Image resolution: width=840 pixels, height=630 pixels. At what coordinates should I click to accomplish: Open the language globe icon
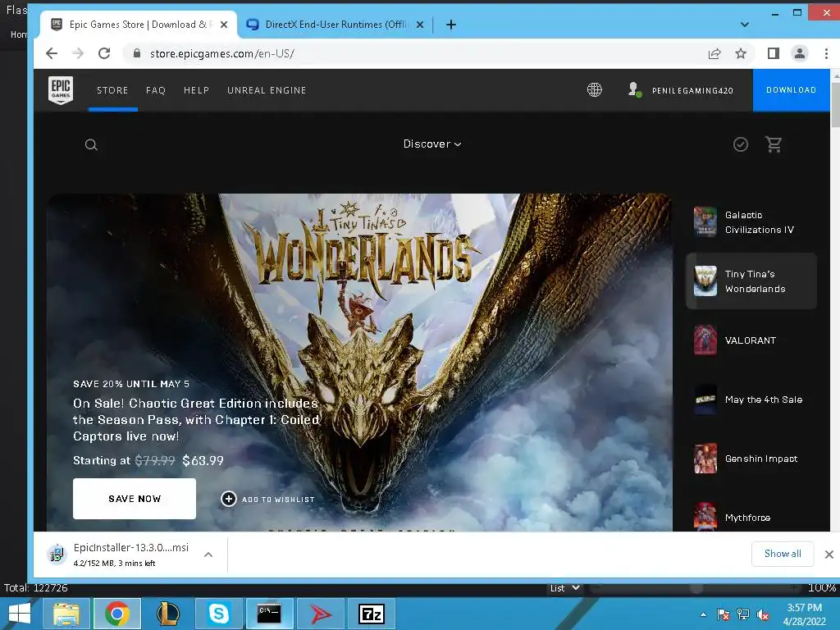594,89
